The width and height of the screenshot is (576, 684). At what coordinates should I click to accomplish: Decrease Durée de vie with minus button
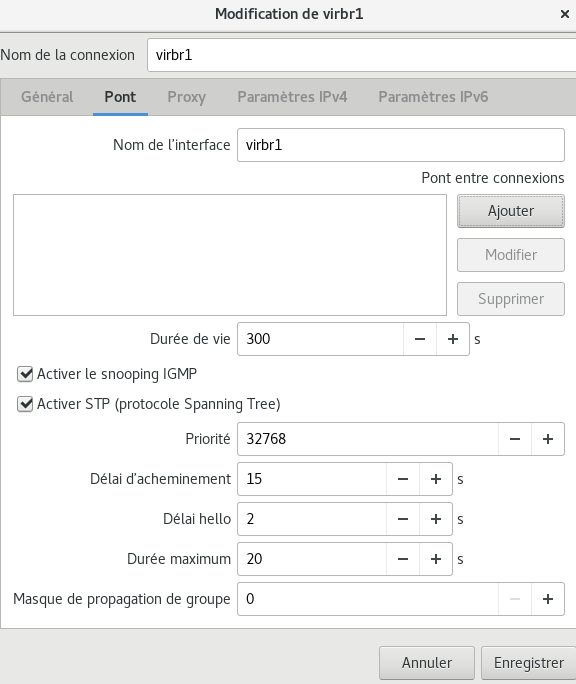click(x=420, y=339)
